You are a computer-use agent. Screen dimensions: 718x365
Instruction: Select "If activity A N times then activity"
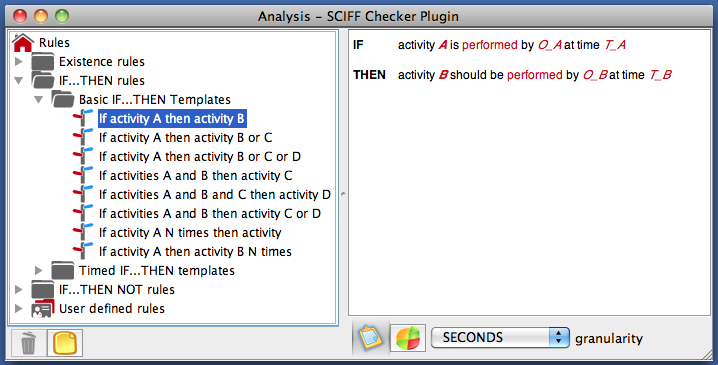(x=190, y=233)
